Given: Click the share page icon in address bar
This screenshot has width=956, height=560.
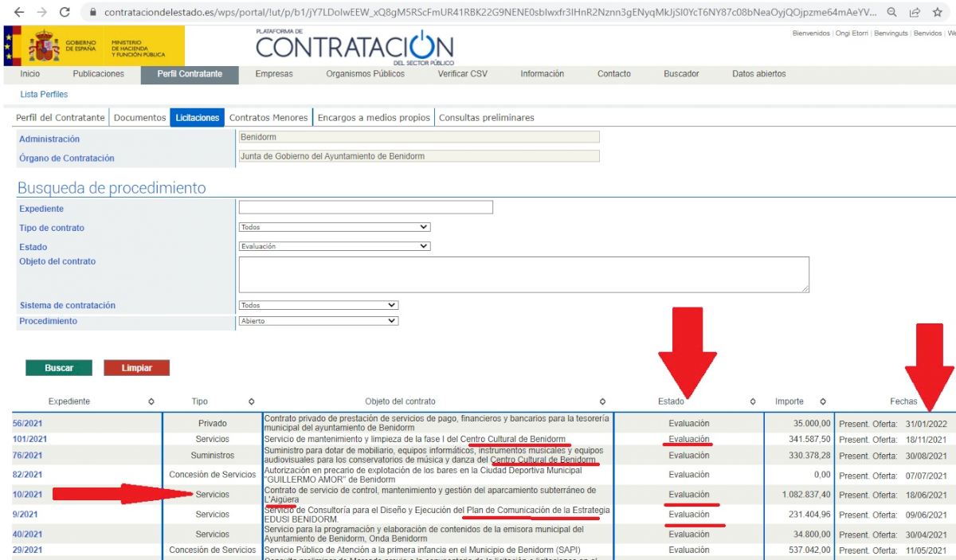Looking at the screenshot, I should tap(915, 13).
